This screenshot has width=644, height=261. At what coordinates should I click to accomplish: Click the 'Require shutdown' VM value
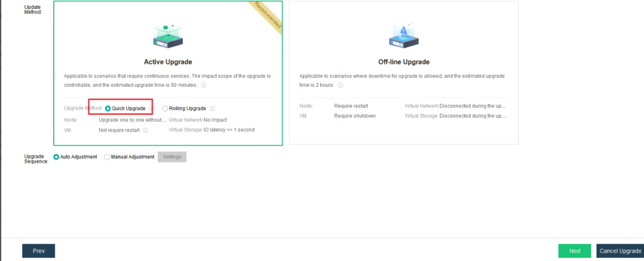click(x=355, y=116)
